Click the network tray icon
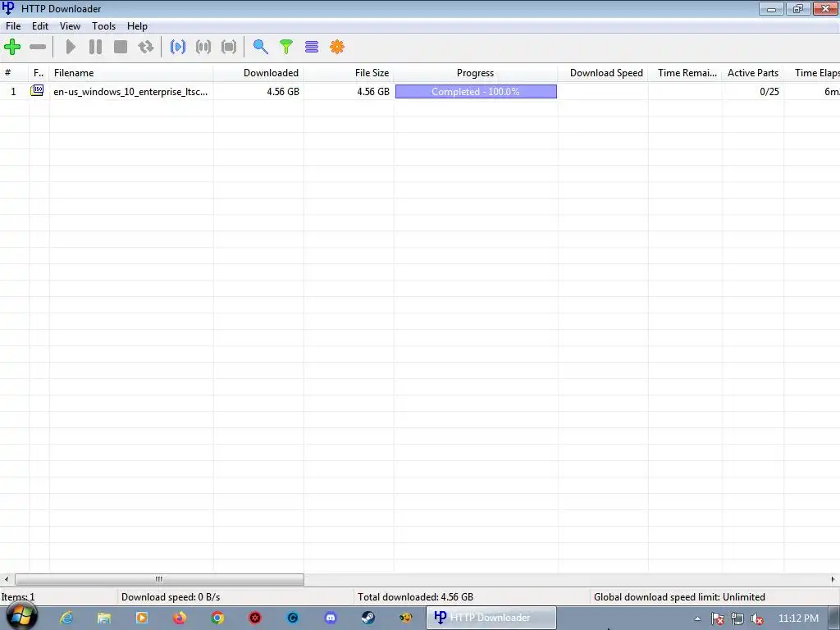This screenshot has width=840, height=630. [737, 619]
